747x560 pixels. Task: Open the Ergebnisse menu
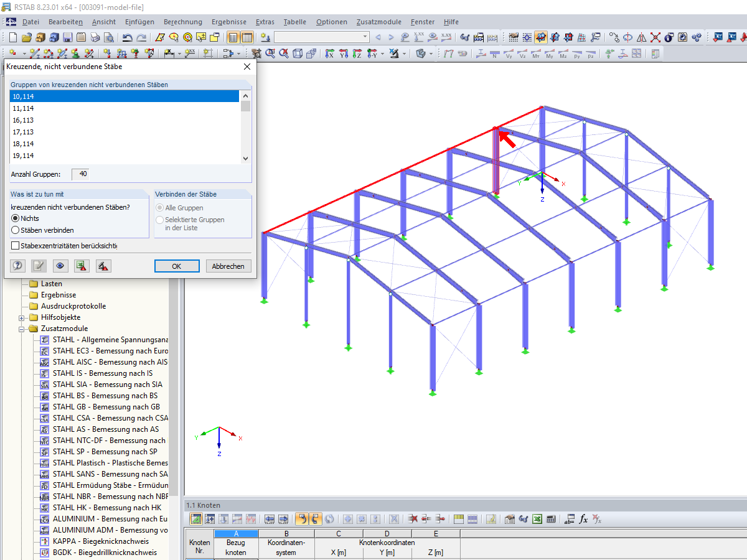click(x=228, y=22)
